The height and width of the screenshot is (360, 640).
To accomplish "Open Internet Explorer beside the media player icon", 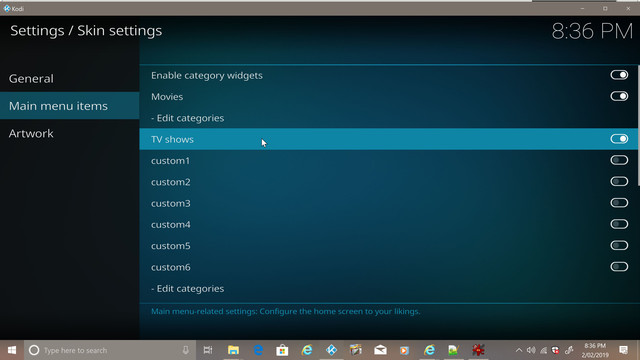I will (429, 350).
